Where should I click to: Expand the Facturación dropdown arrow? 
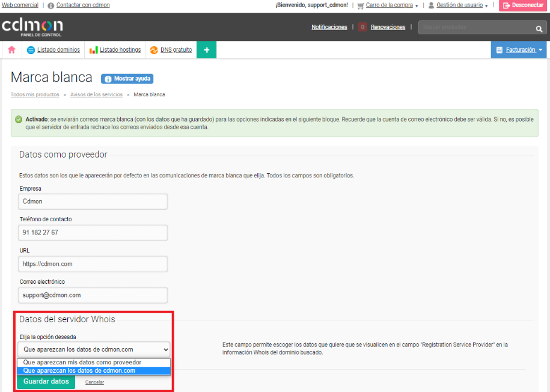(x=540, y=50)
